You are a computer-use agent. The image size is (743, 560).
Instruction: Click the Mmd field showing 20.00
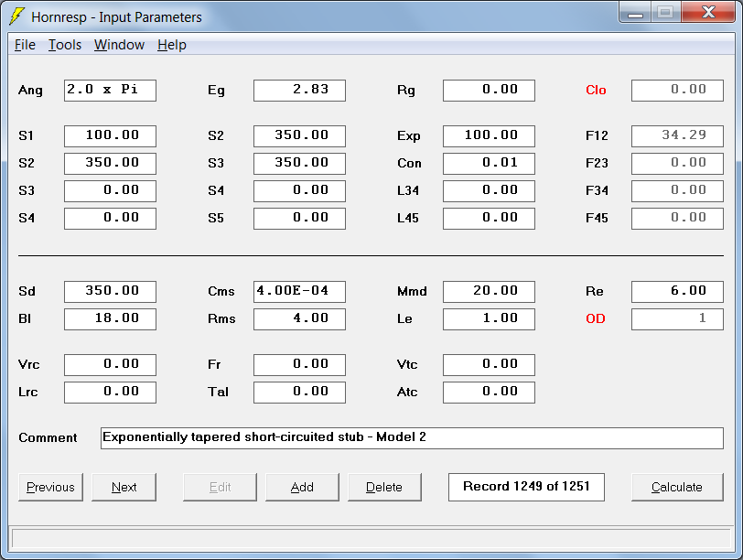click(489, 292)
